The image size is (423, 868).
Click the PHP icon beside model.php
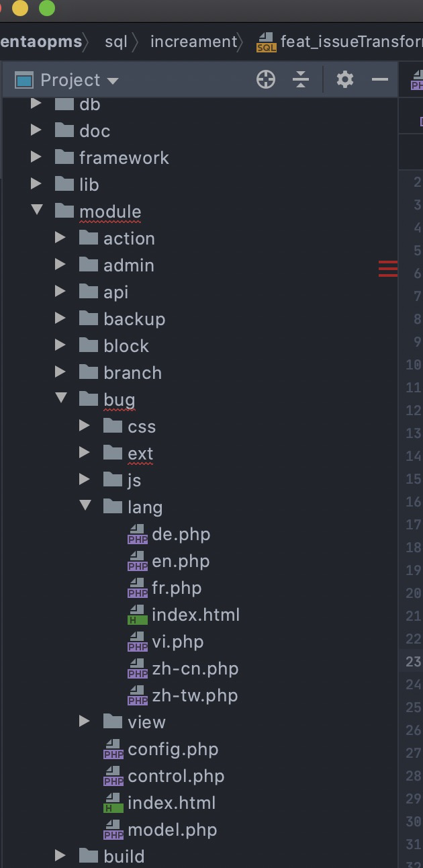click(x=113, y=830)
